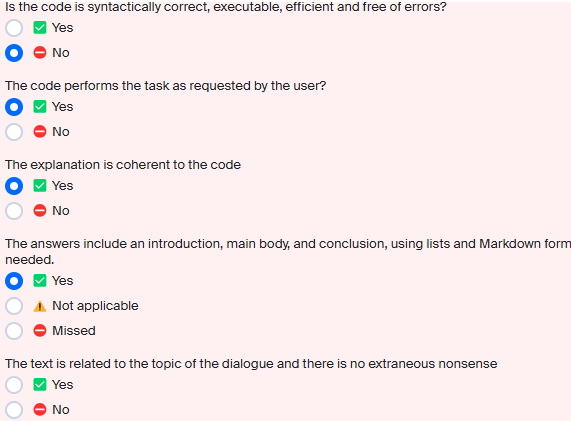The height and width of the screenshot is (421, 571).
Task: Mark Yes radio for explanation coherent to code
Action: click(x=14, y=186)
